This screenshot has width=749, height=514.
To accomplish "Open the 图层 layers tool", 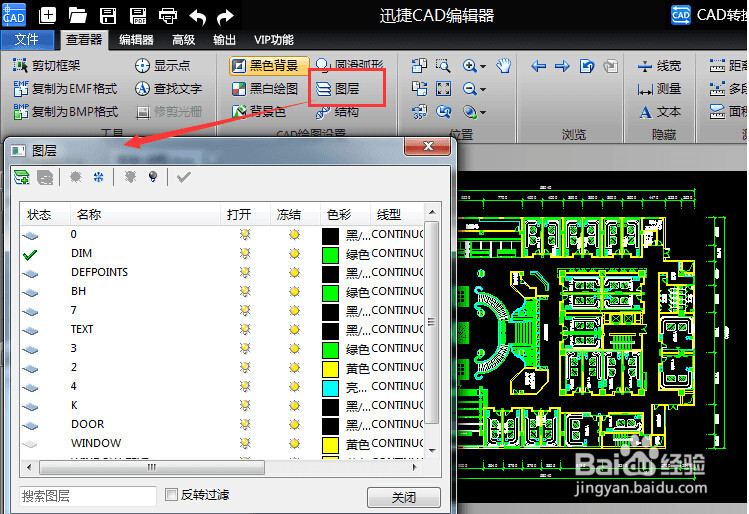I will pyautogui.click(x=337, y=88).
